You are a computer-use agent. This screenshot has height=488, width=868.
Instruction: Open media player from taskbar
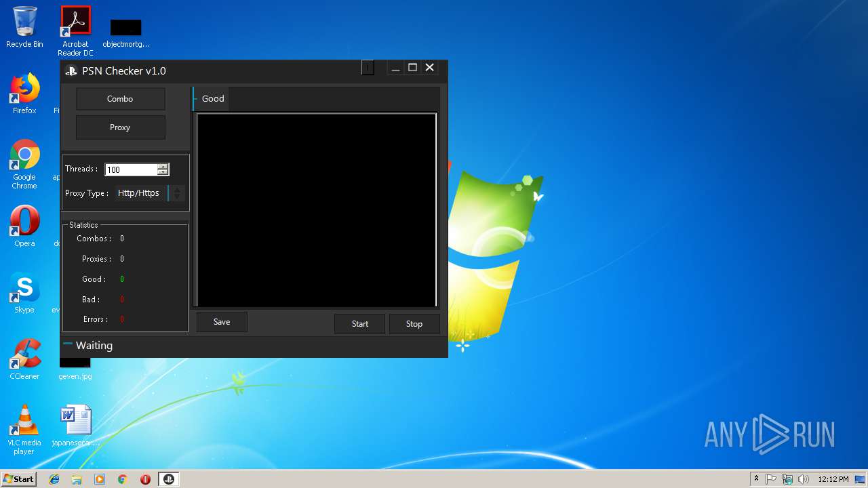tap(100, 479)
